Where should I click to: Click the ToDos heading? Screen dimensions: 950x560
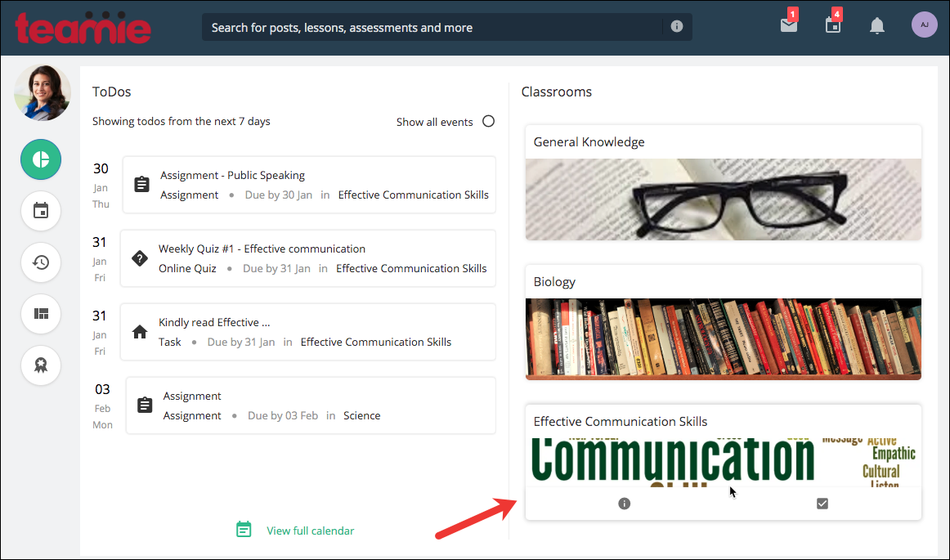111,92
